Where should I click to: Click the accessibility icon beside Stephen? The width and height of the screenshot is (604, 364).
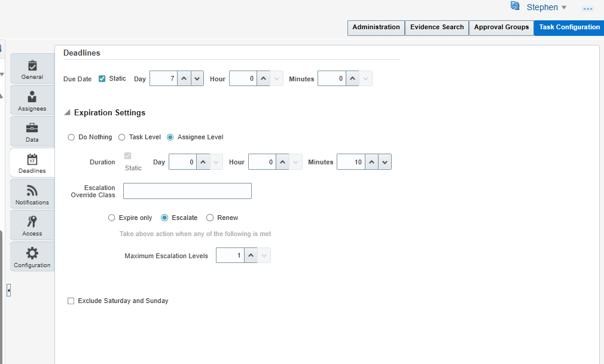coord(515,6)
